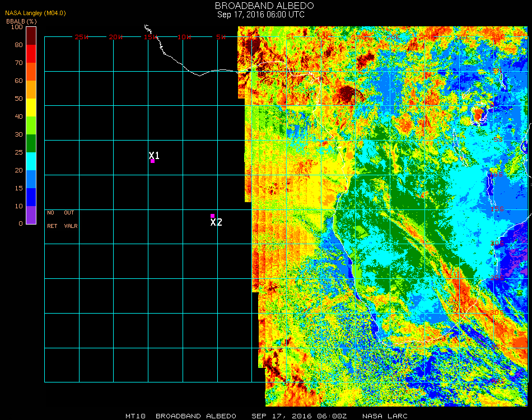Choose the yellow 40-50% legend swatch

pyautogui.click(x=31, y=107)
